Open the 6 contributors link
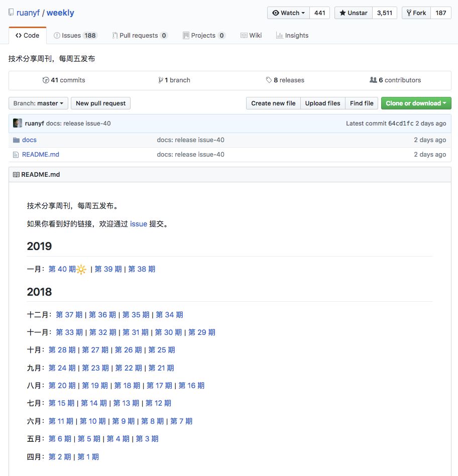 point(395,80)
